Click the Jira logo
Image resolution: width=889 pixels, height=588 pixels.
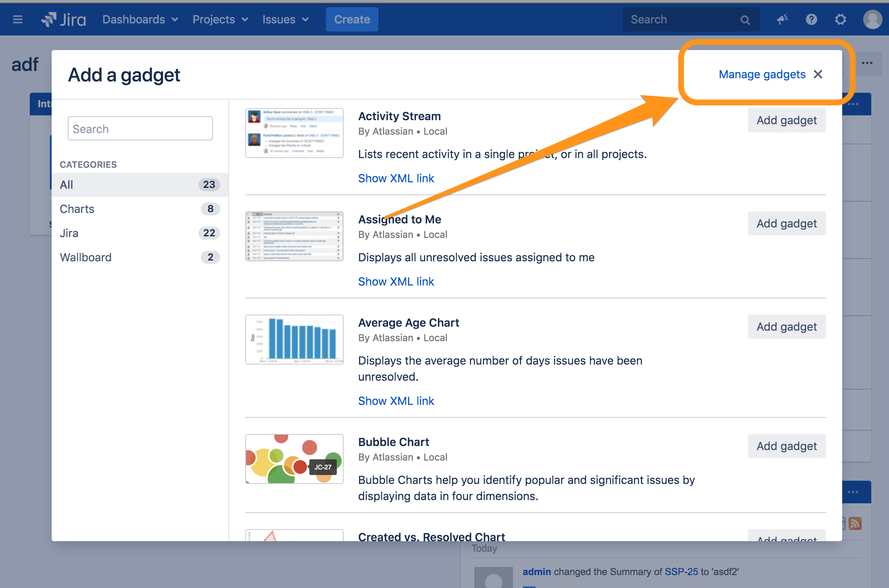click(64, 19)
